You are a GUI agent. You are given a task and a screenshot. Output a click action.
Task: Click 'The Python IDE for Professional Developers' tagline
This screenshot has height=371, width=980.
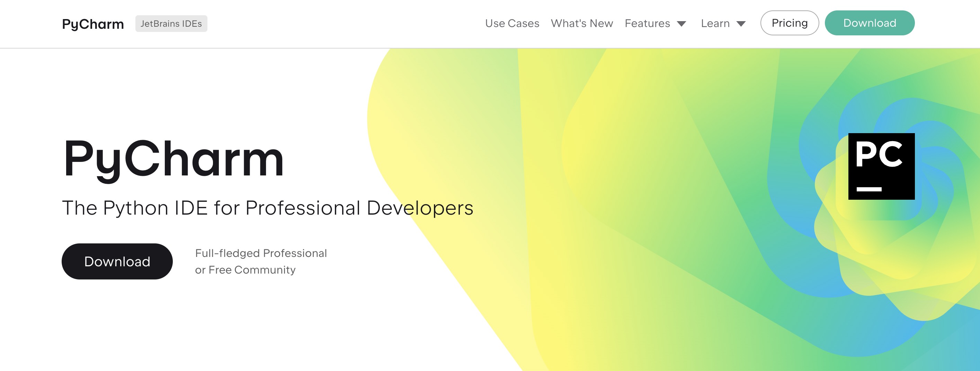pos(268,208)
